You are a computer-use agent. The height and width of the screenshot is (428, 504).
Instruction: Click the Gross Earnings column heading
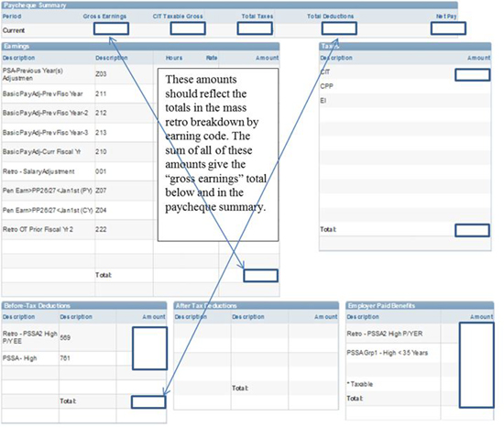(104, 16)
